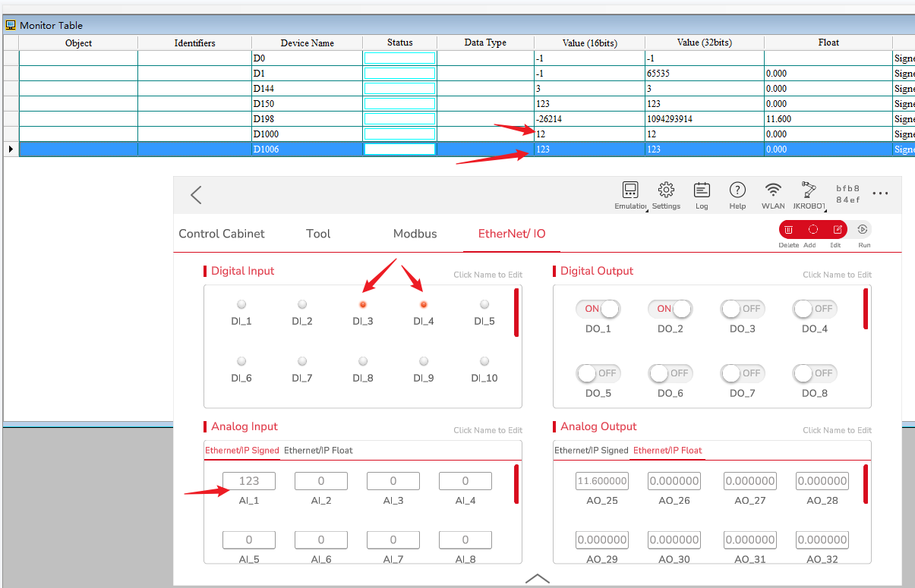Click the Digital Input red scrollbar
The height and width of the screenshot is (588, 915).
pyautogui.click(x=516, y=312)
